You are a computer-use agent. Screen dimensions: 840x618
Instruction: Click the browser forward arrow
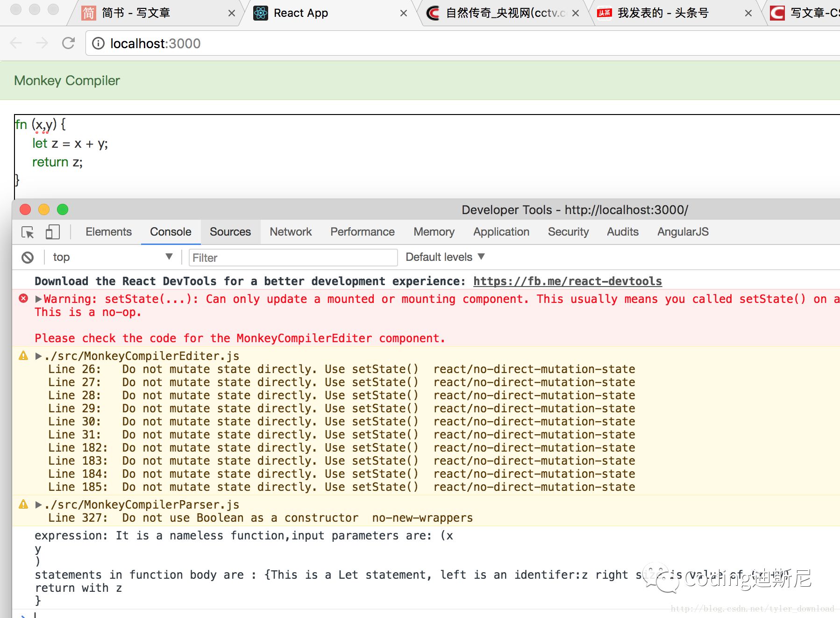tap(42, 43)
